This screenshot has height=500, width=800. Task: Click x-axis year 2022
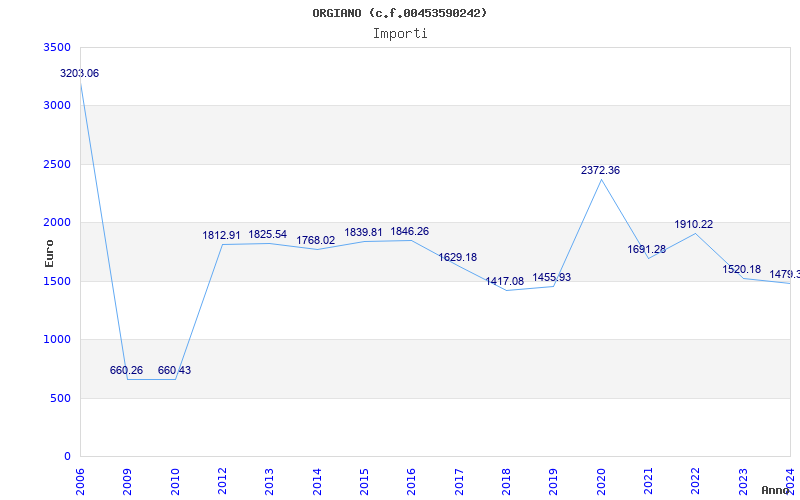click(695, 482)
